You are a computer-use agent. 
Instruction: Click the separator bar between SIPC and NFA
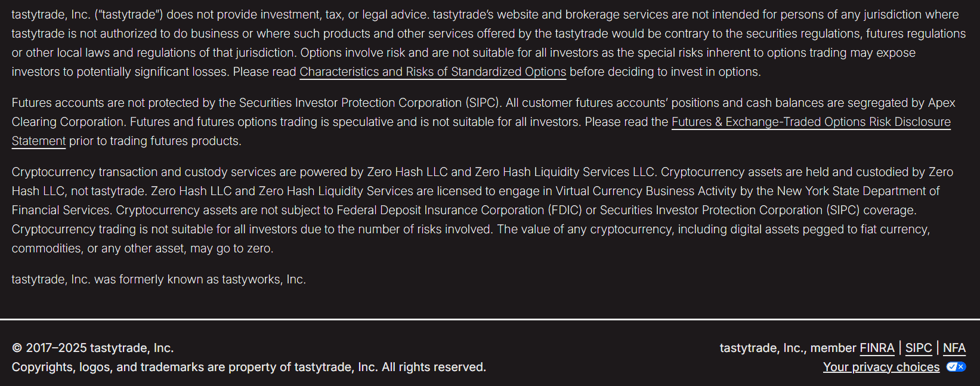tap(938, 348)
